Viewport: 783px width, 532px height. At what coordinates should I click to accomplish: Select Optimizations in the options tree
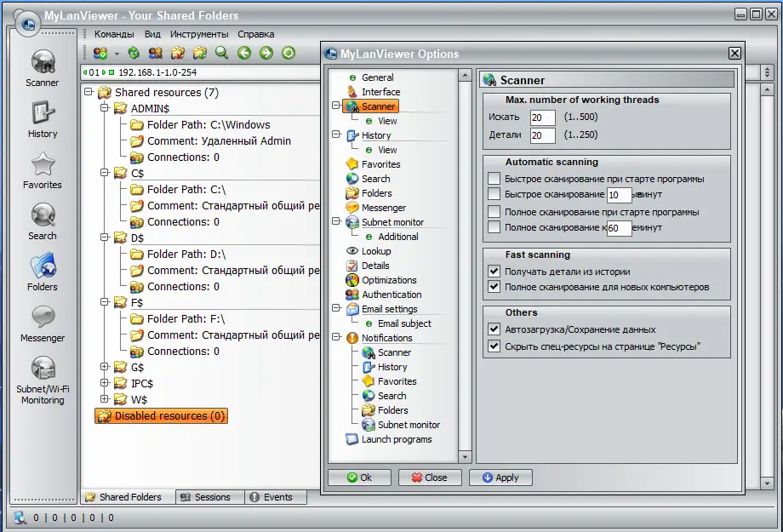click(381, 280)
